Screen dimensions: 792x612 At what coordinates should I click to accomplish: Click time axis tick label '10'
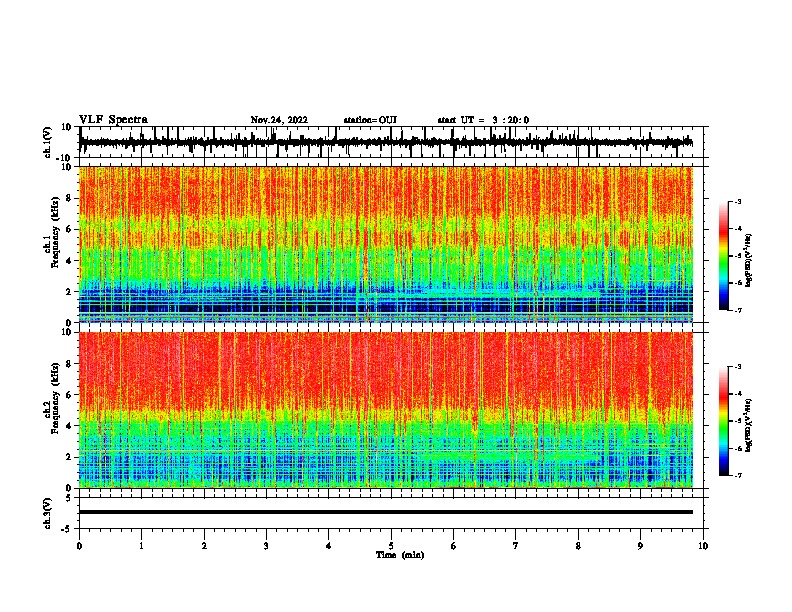coord(703,546)
